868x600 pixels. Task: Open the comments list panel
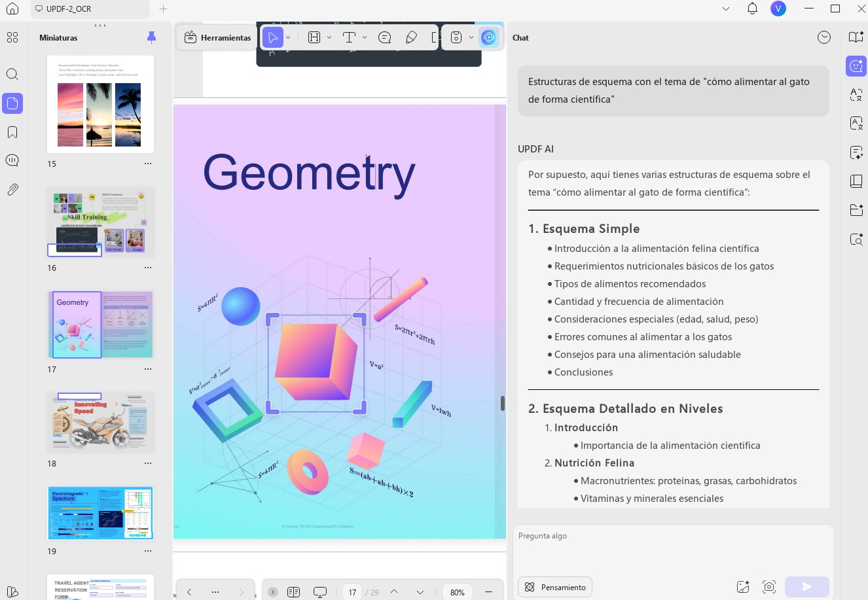coord(12,161)
